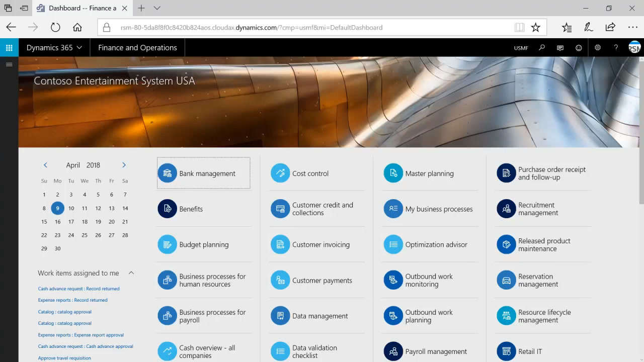Open the Finance and Operations header link

[x=137, y=48]
